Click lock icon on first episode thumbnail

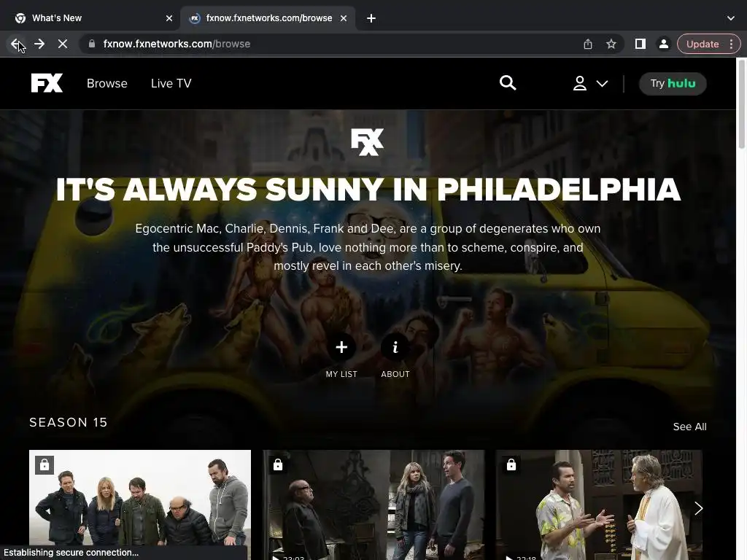coord(44,464)
